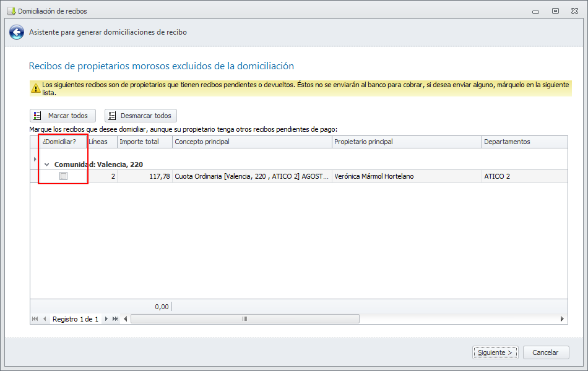The image size is (588, 371).
Task: Click the yellow warning triangle icon
Action: tap(36, 88)
